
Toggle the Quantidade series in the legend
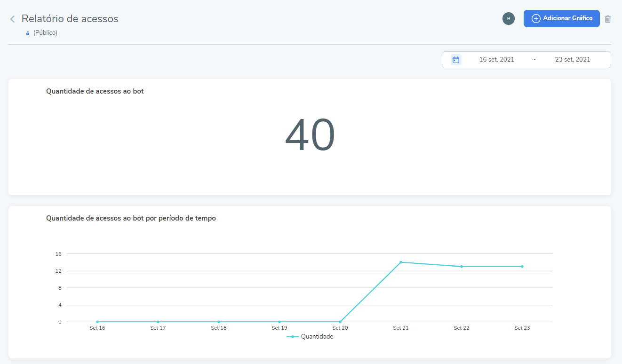pos(310,337)
